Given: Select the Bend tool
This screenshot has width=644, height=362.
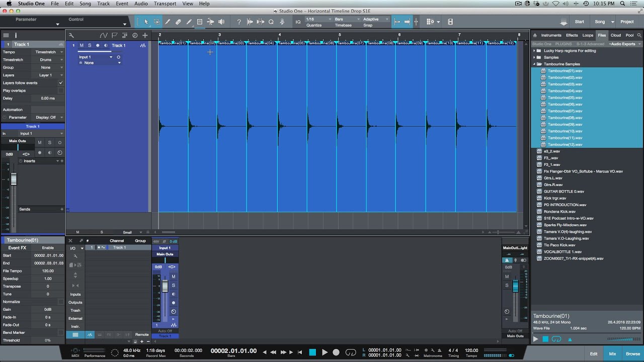Looking at the screenshot, I should point(210,22).
